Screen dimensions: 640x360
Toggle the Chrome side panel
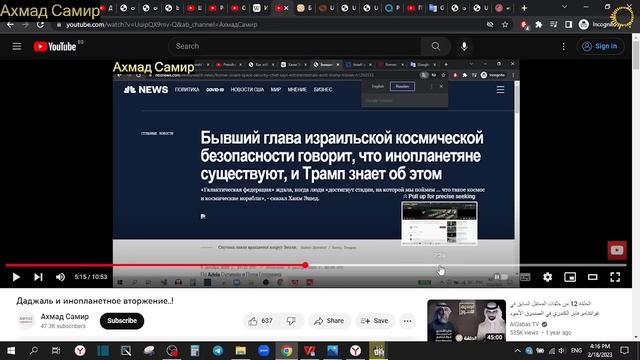point(569,24)
